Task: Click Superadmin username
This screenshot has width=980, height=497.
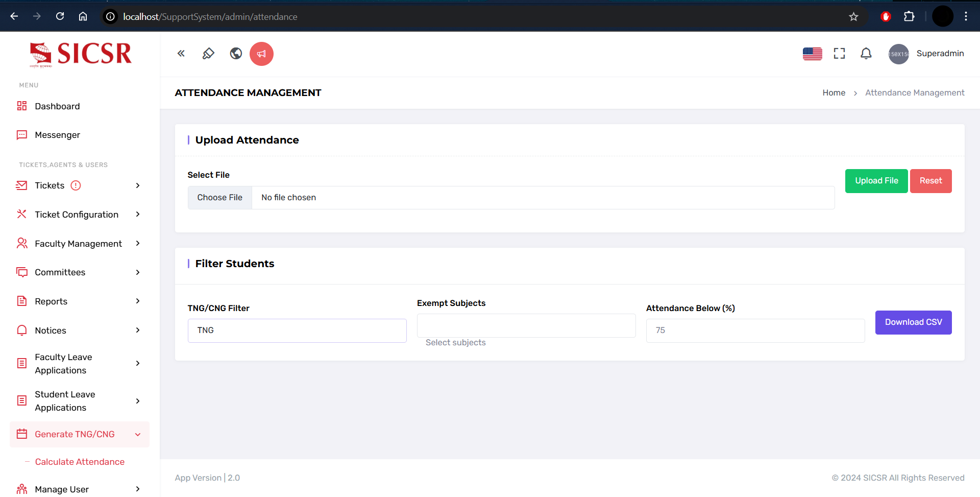Action: pos(940,54)
